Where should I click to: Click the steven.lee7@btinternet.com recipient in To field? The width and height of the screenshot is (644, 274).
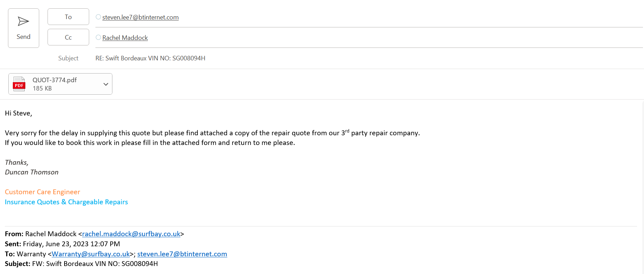click(141, 17)
